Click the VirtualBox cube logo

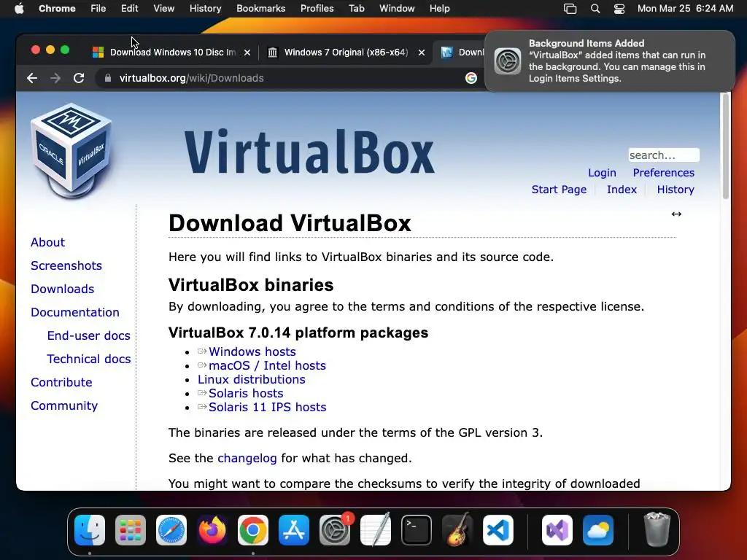coord(71,150)
